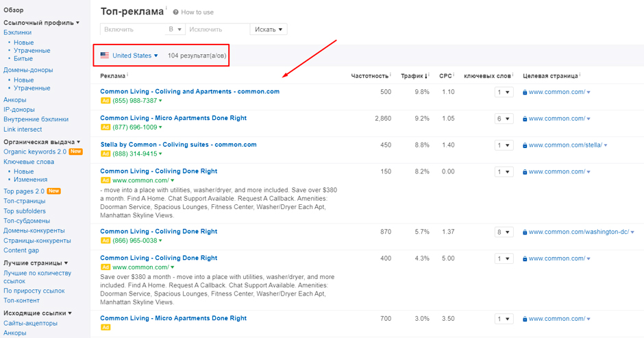Sort by the CPC column header

point(445,76)
